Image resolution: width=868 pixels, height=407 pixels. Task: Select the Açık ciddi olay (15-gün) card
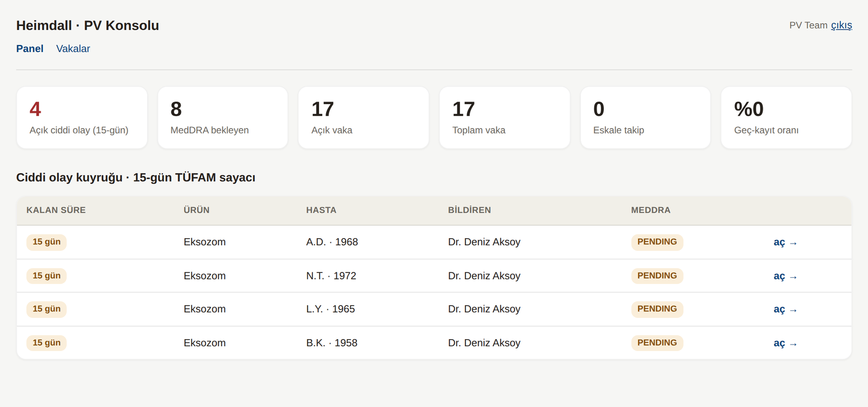(82, 118)
